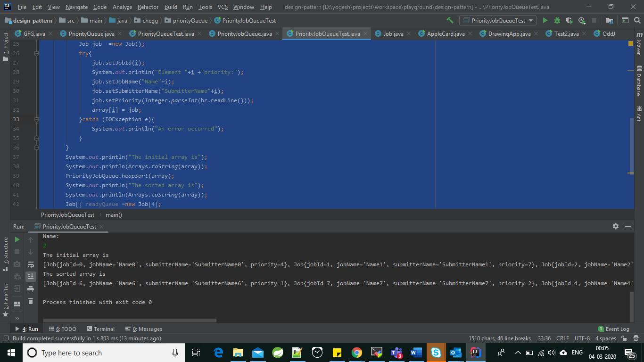Open the Refactor menu
Image resolution: width=644 pixels, height=362 pixels.
[148, 7]
